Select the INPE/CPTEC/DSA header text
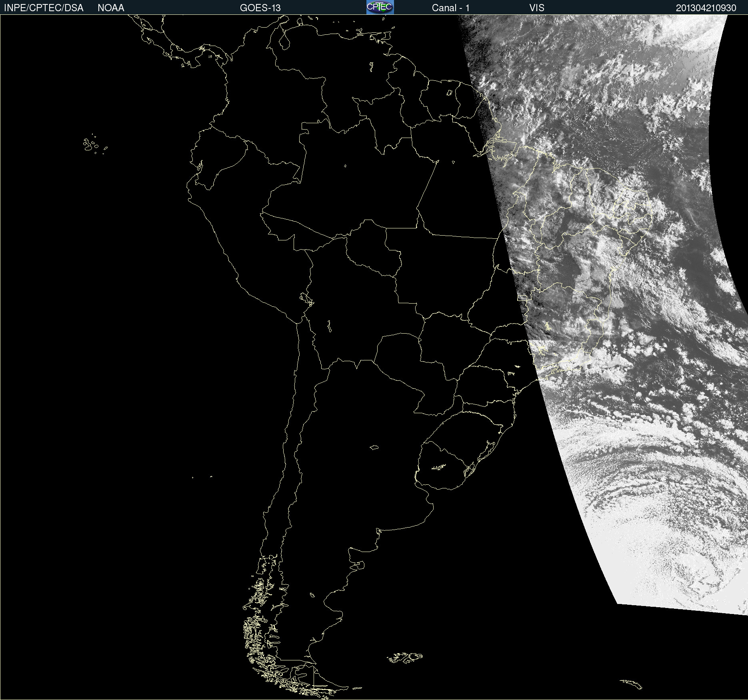748x700 pixels. (x=44, y=8)
